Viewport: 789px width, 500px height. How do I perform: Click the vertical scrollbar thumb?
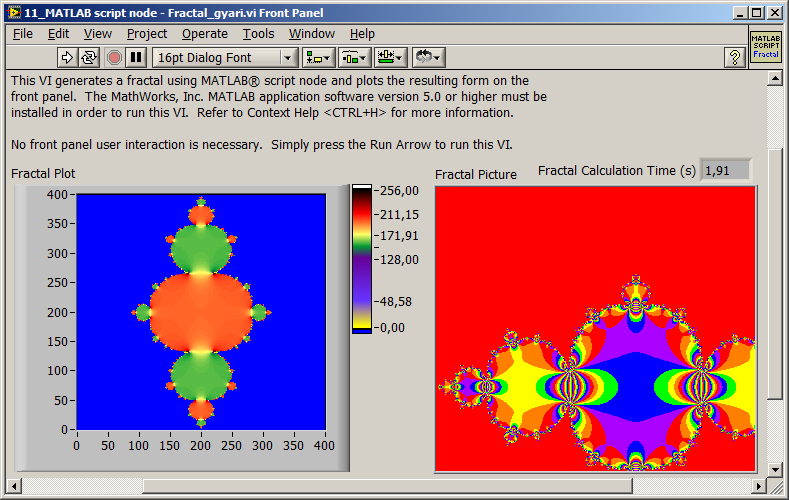tap(775, 274)
